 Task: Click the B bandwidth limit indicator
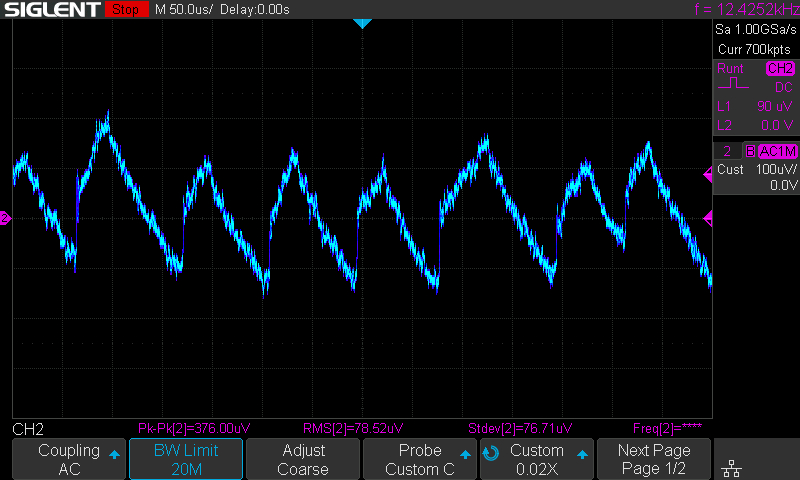tap(750, 151)
